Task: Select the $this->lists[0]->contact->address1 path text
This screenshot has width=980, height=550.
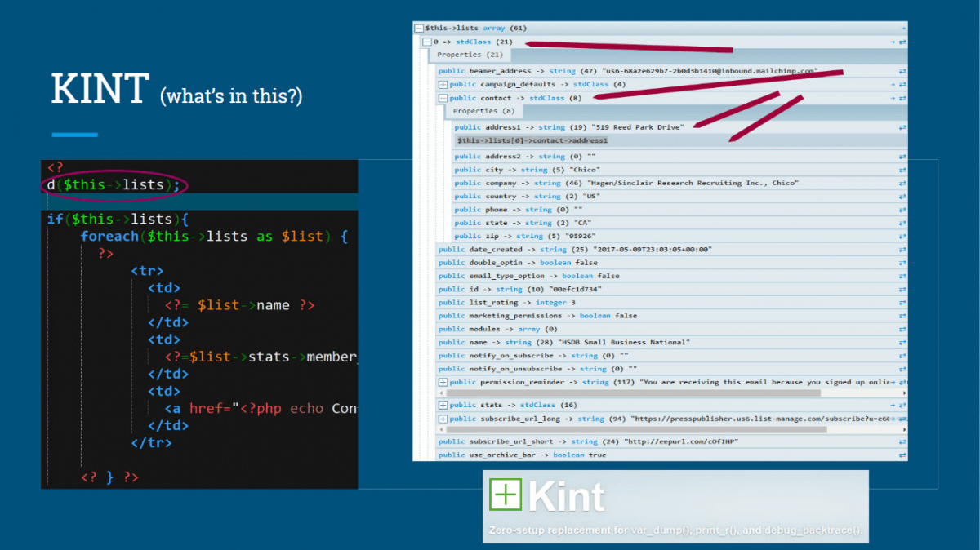Action: pos(532,140)
